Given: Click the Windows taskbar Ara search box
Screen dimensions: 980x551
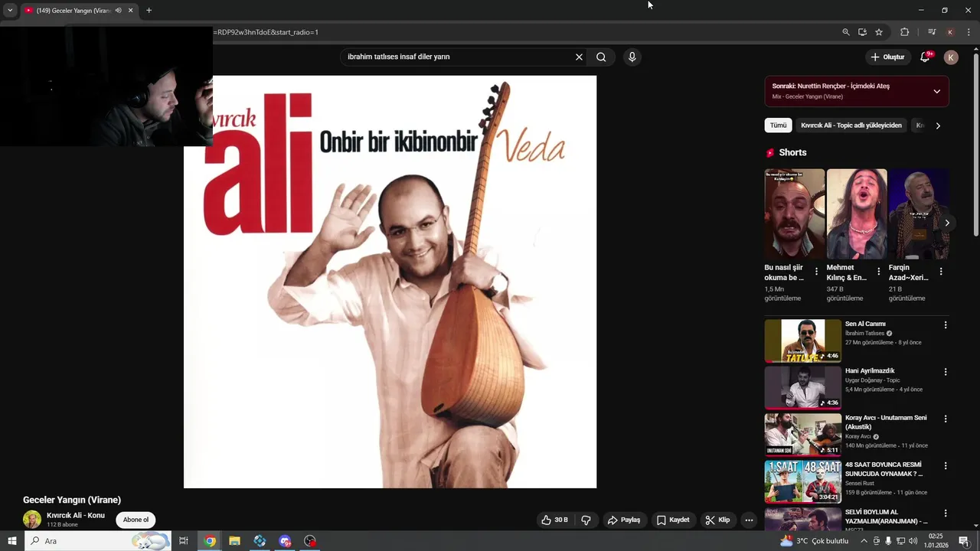Looking at the screenshot, I should coord(98,541).
